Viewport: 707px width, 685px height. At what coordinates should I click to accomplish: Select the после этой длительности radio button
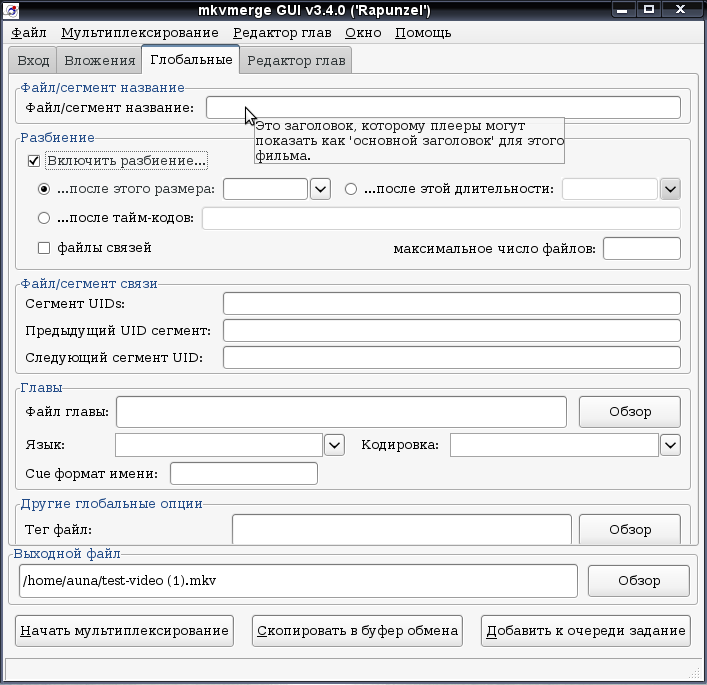(x=350, y=189)
